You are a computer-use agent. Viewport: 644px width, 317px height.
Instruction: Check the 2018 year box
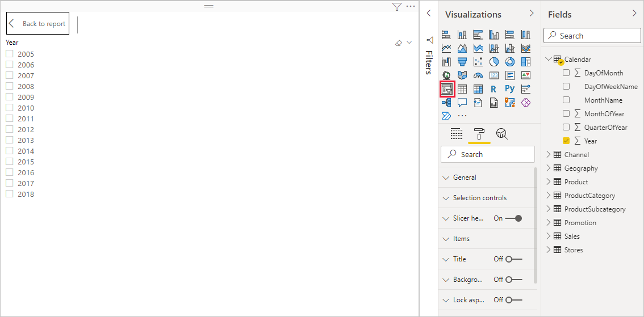coord(10,193)
